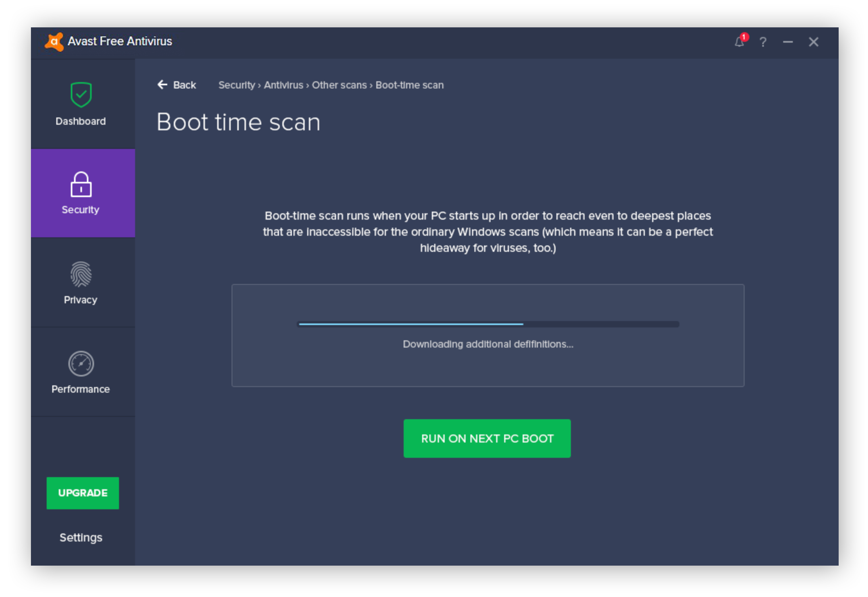
Task: Select the Security section in the sidebar
Action: 80,193
